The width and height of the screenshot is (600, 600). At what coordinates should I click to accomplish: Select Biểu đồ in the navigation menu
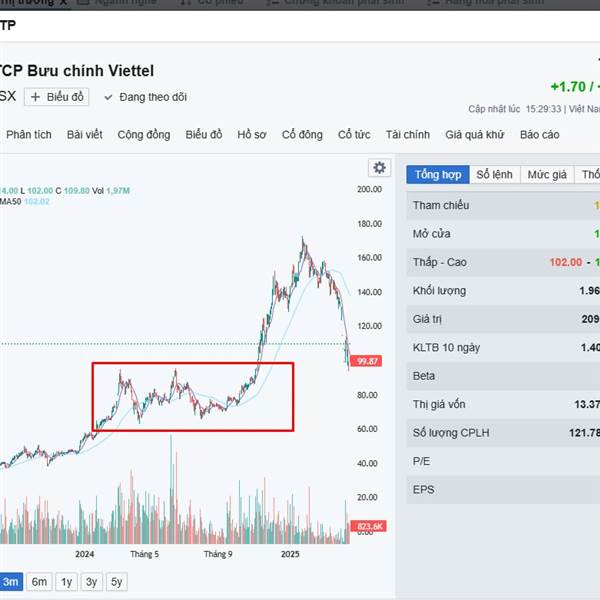204,134
